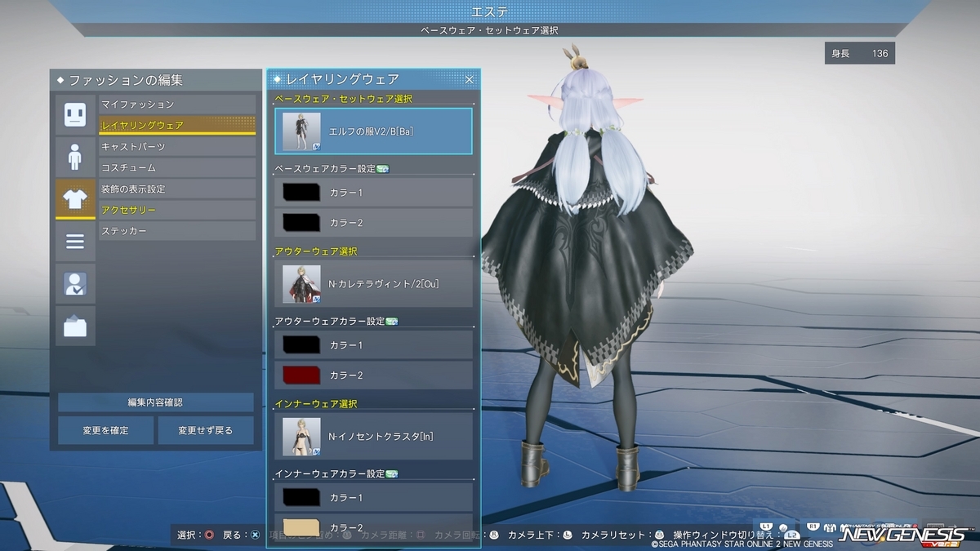Click the 身長 136 height indicator

pos(860,54)
